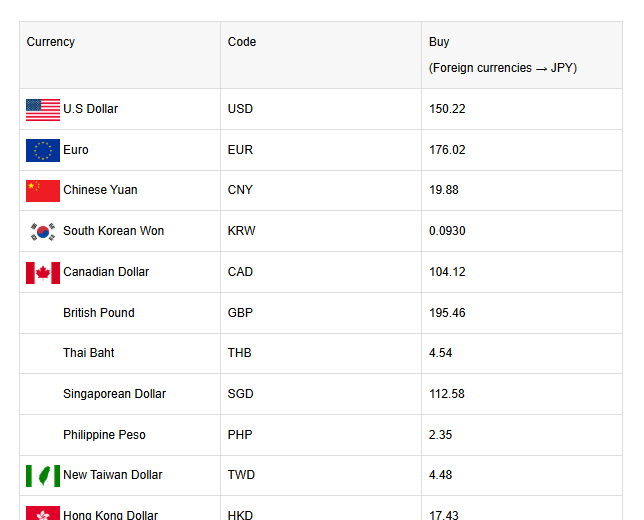
Task: Click the South Korean flag icon
Action: [43, 231]
